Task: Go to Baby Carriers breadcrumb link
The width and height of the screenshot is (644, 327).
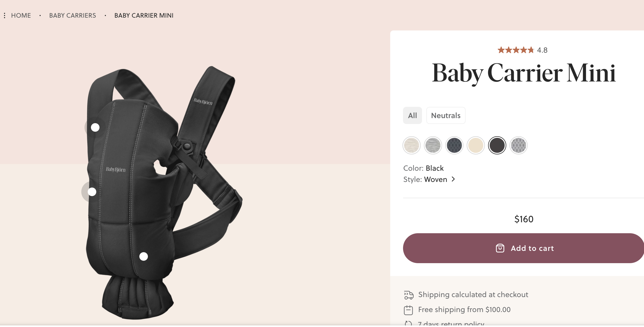Action: pos(72,15)
